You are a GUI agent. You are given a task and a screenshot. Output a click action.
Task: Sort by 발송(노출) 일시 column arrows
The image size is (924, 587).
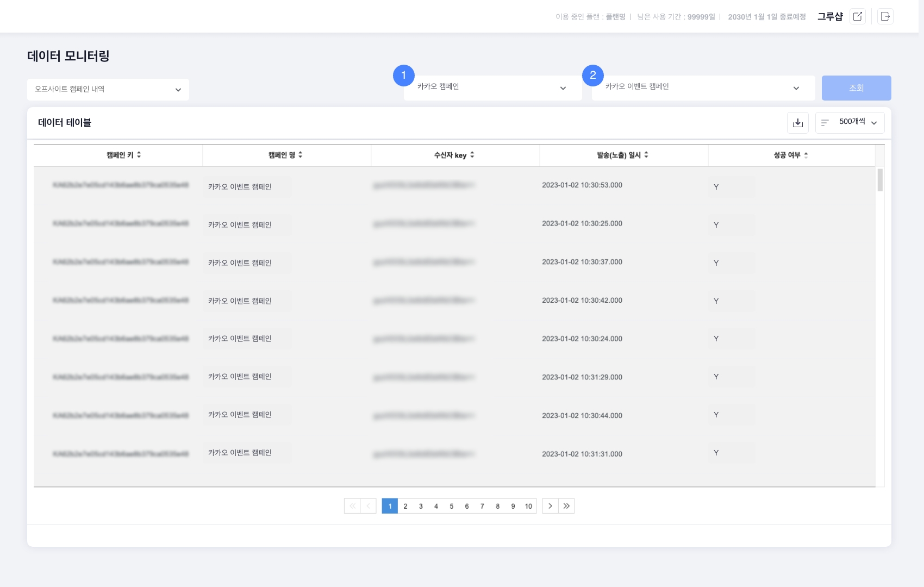click(646, 155)
